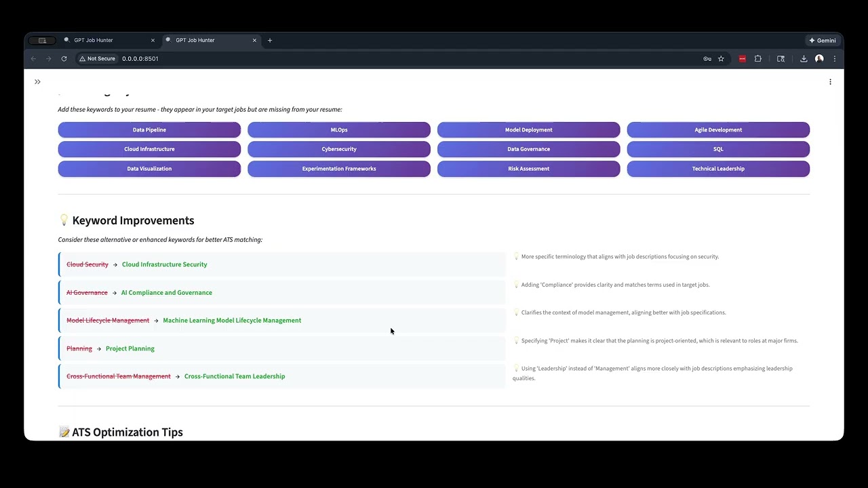
Task: Expand the sidebar with the double-chevron icon
Action: 37,82
